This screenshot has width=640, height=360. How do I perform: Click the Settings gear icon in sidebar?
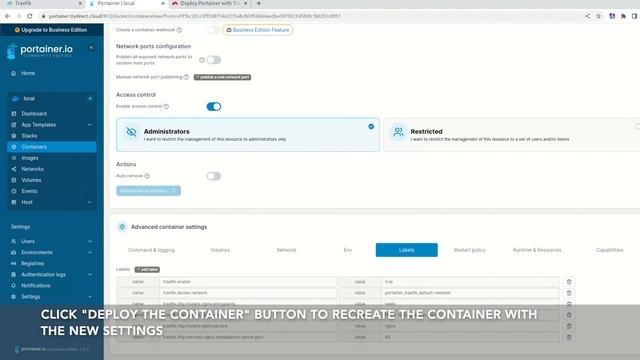(x=13, y=297)
